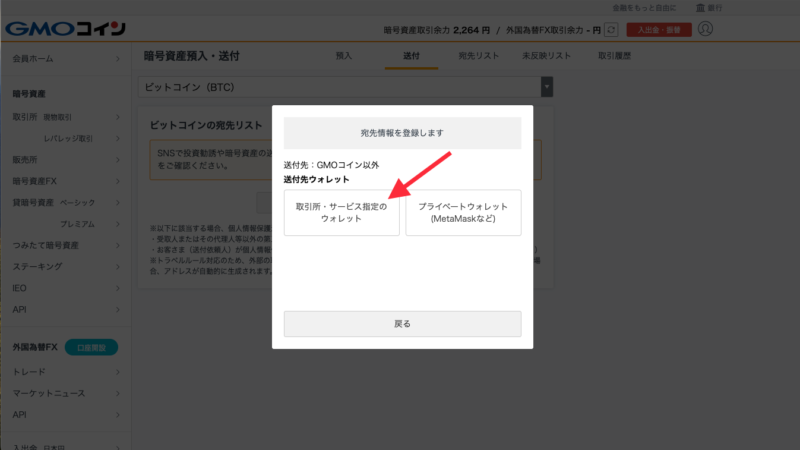Open the user account profile icon

pyautogui.click(x=705, y=29)
